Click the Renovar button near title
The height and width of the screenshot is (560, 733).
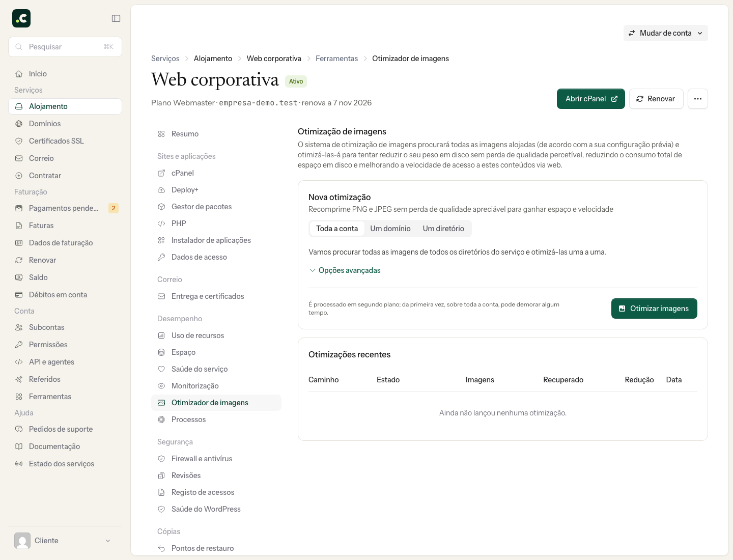656,99
